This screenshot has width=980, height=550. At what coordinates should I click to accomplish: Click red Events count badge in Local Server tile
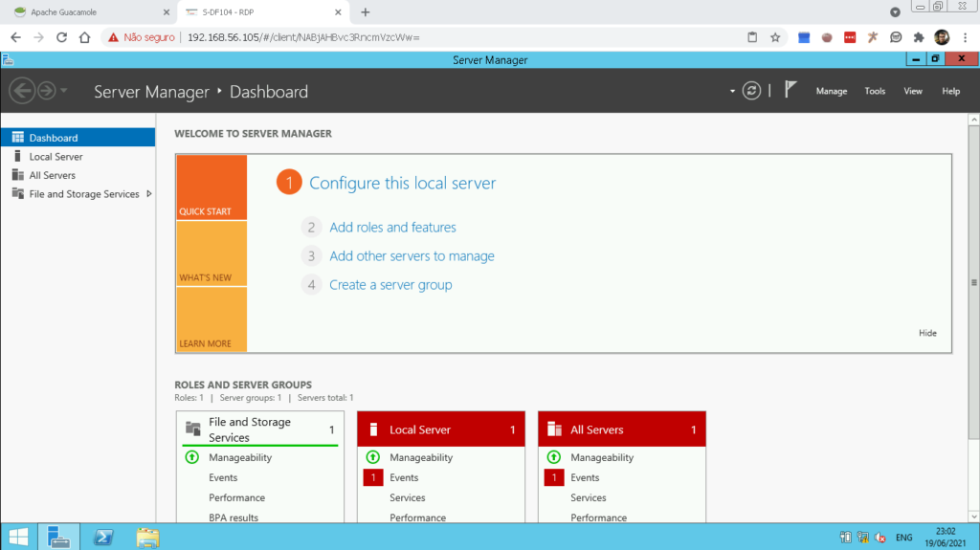tap(373, 477)
